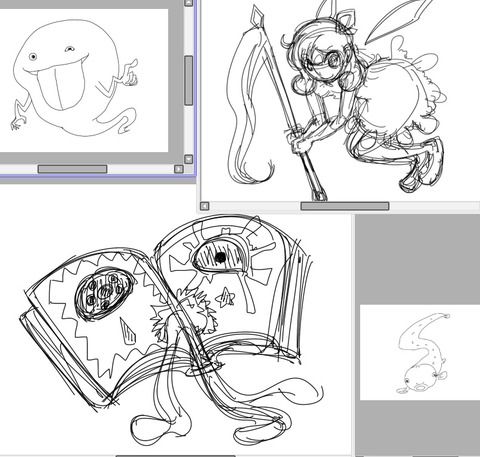Select the ghost creature sketch canvas

(x=84, y=80)
